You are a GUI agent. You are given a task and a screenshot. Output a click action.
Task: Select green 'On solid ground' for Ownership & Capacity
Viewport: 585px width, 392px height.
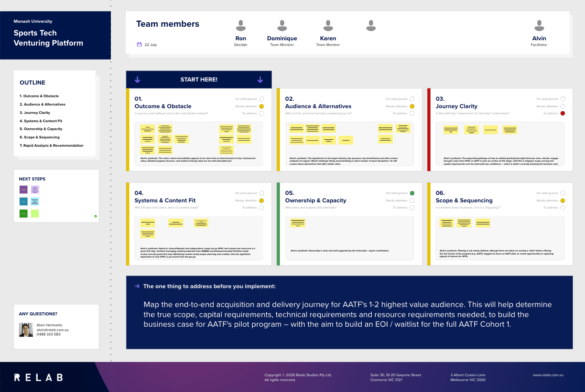pos(412,193)
